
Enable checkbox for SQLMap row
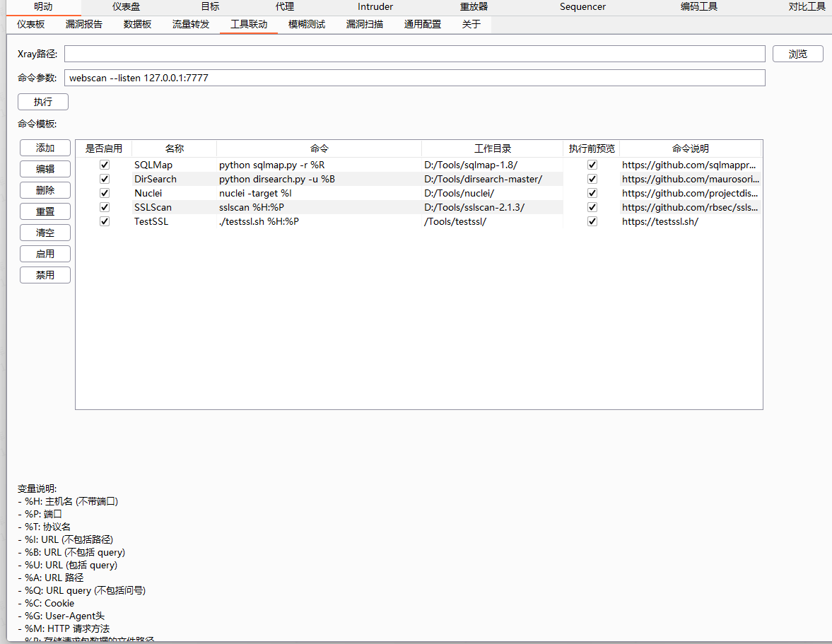click(x=105, y=165)
